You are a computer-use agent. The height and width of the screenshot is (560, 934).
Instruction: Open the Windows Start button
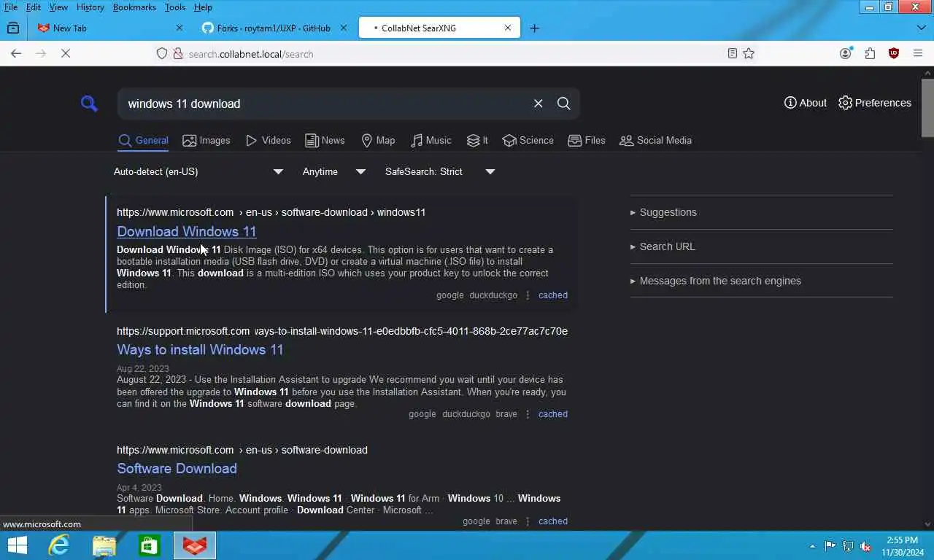coord(17,545)
